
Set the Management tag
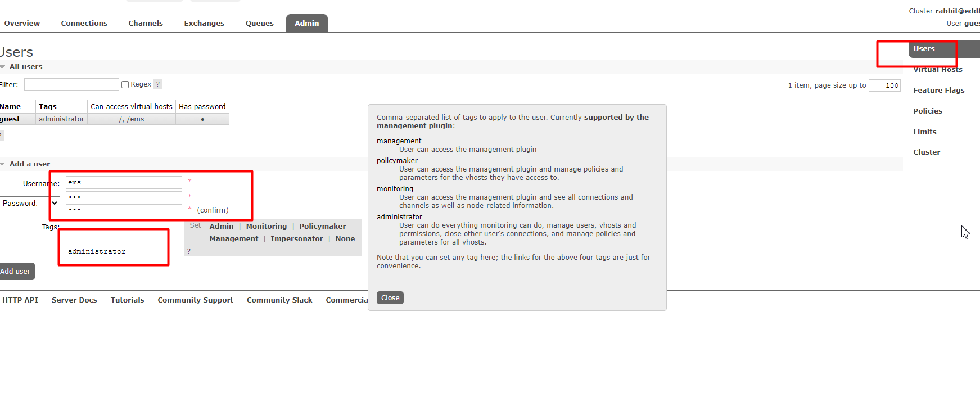click(234, 239)
